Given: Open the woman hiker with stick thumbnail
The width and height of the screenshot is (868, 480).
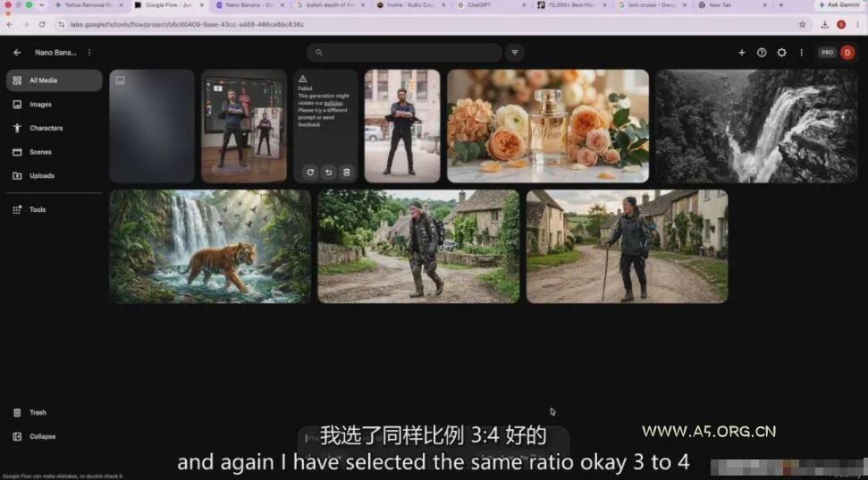Looking at the screenshot, I should click(628, 247).
